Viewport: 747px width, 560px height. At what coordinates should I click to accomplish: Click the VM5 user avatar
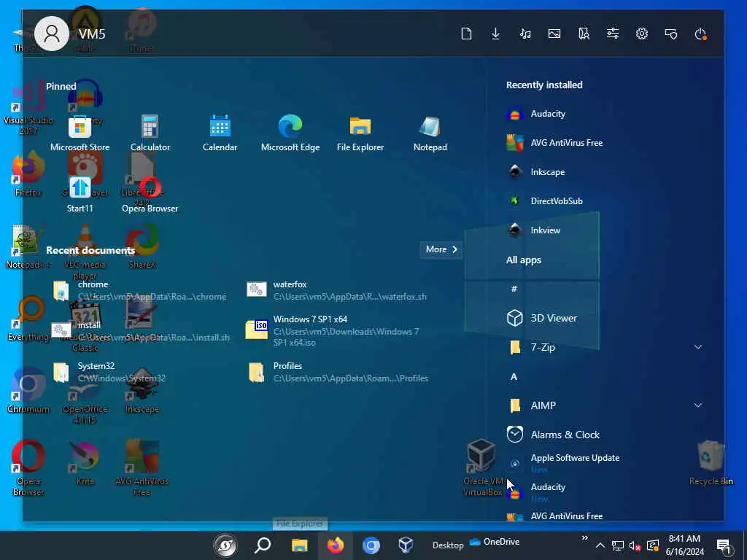click(52, 34)
